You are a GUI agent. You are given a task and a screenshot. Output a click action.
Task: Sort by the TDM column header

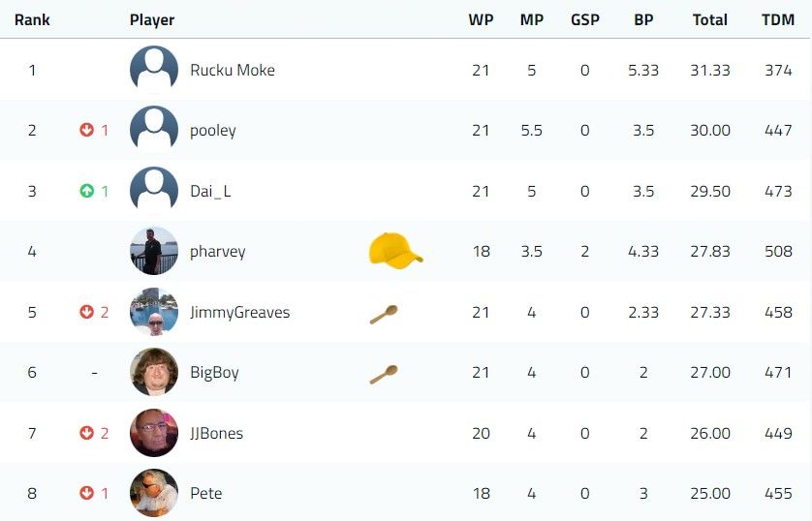(778, 19)
